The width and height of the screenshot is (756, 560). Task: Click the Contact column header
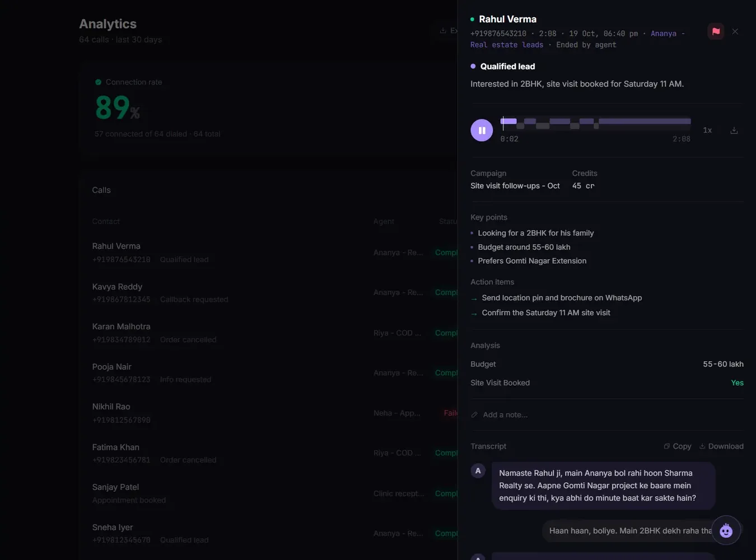106,222
